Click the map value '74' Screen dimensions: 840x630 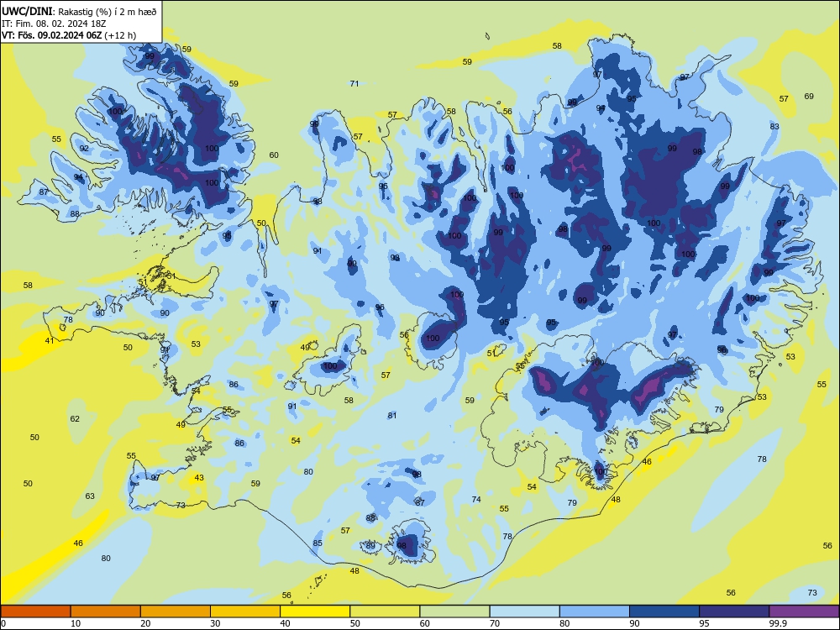click(x=476, y=499)
